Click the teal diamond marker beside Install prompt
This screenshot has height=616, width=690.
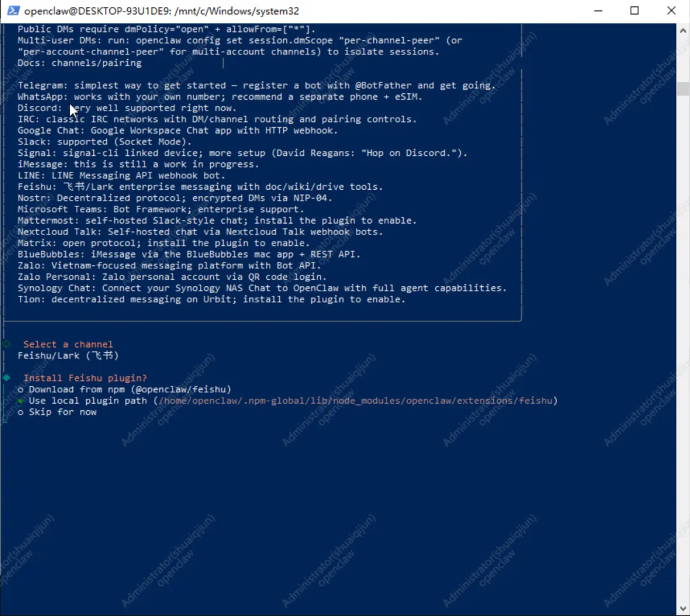pyautogui.click(x=6, y=378)
